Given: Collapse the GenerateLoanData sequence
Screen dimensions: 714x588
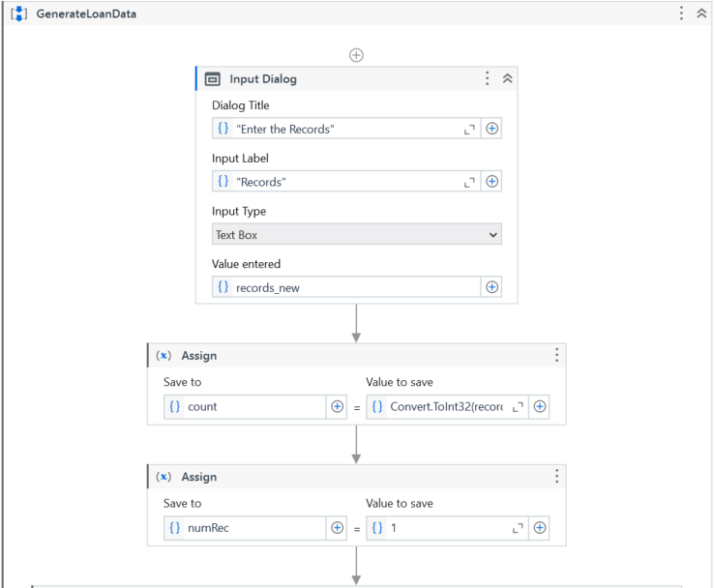Looking at the screenshot, I should pyautogui.click(x=701, y=14).
